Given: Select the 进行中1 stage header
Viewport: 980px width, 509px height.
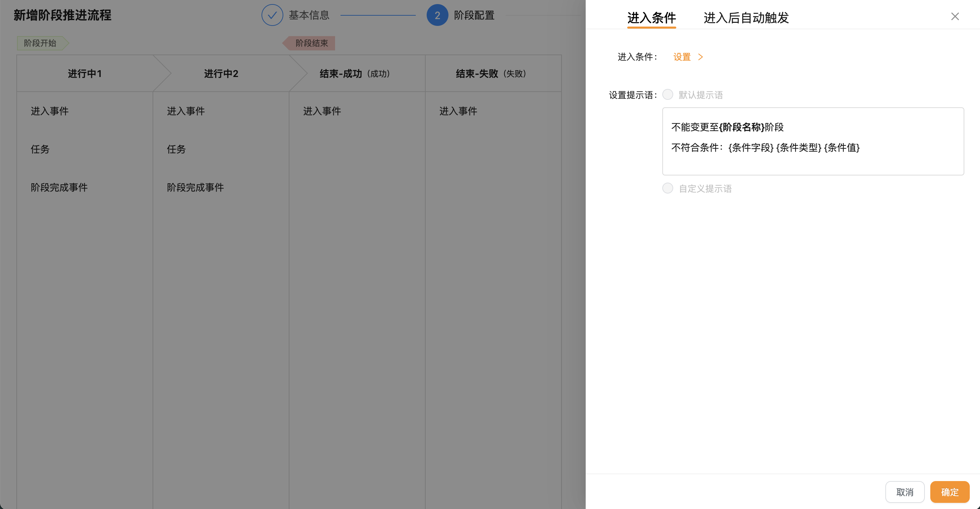Looking at the screenshot, I should [85, 74].
